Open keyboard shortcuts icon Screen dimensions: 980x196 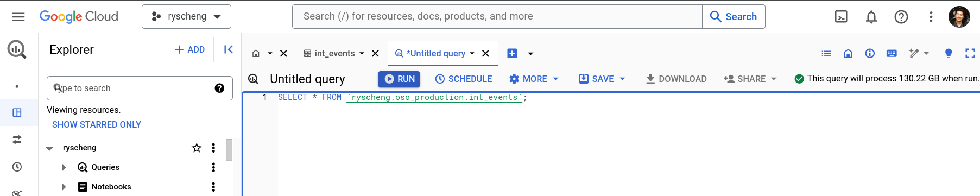(892, 53)
